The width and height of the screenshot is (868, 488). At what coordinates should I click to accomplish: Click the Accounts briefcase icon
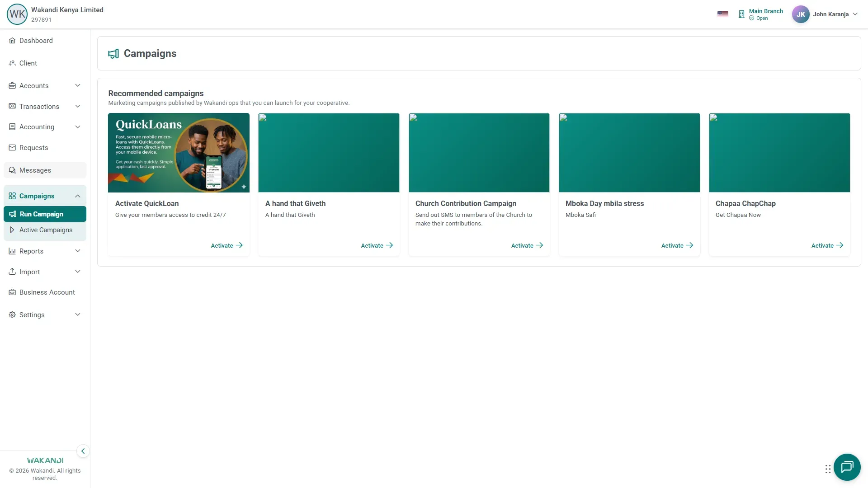(x=12, y=86)
